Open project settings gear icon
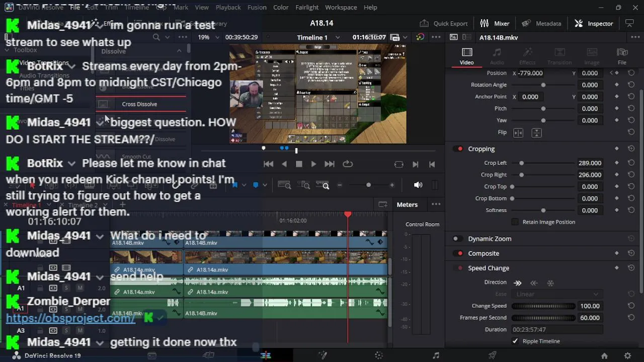 click(627, 355)
